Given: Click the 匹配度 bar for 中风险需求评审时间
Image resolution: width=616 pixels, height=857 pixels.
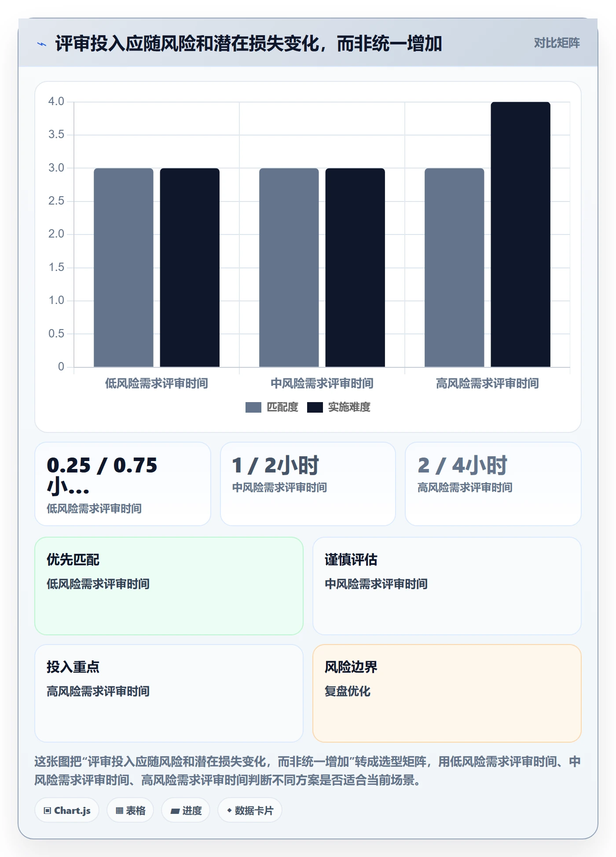Looking at the screenshot, I should (289, 267).
